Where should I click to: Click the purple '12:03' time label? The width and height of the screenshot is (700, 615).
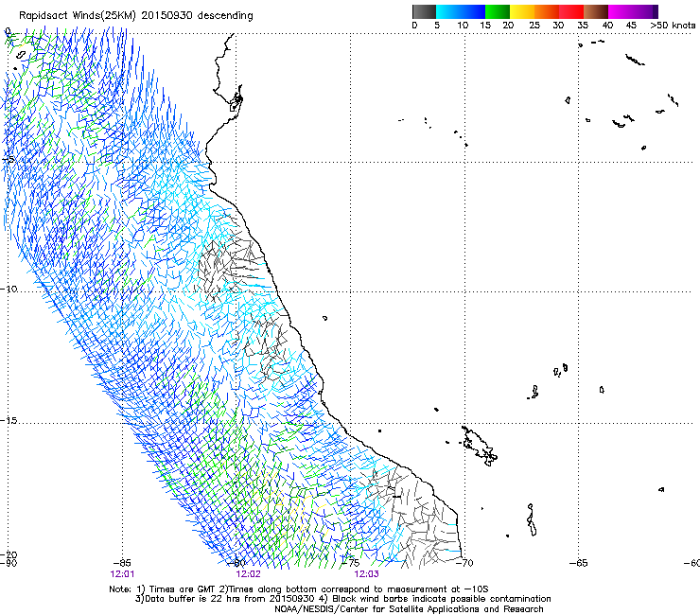[366, 574]
